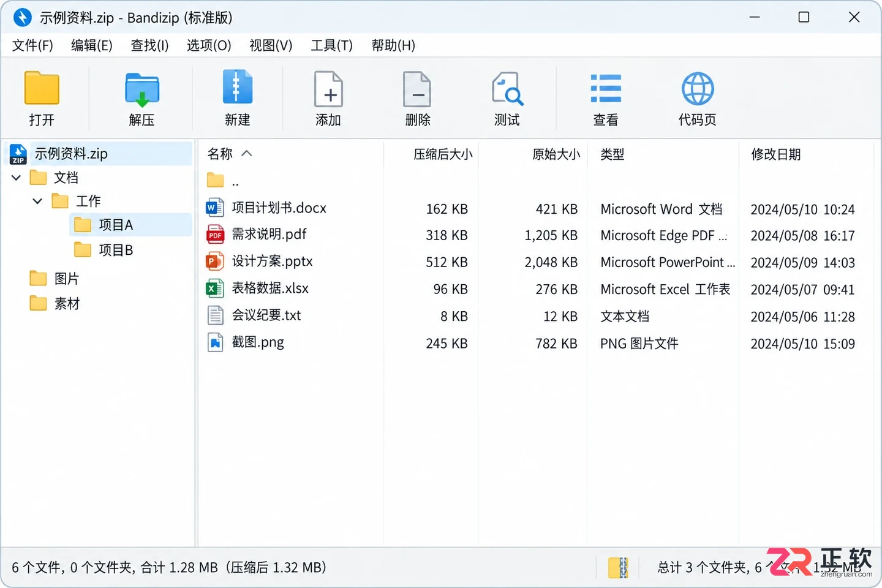The width and height of the screenshot is (882, 588).
Task: Click the 打开 (Open) toolbar icon
Action: [42, 88]
